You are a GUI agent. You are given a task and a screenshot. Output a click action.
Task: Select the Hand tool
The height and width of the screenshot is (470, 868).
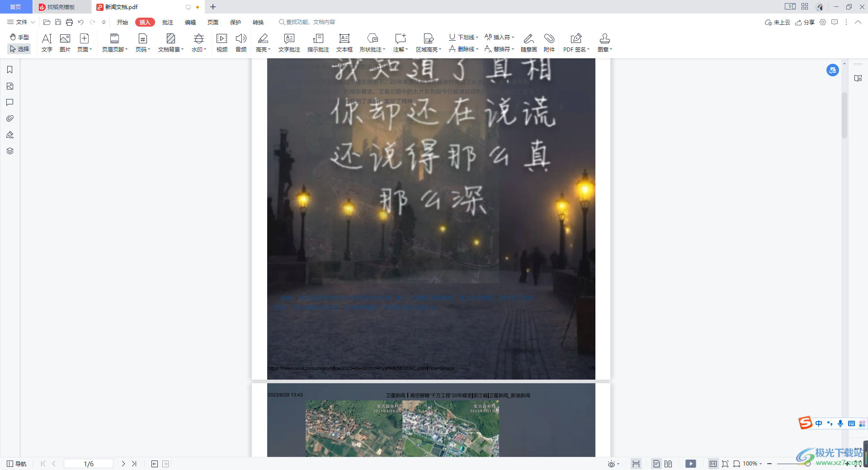19,37
